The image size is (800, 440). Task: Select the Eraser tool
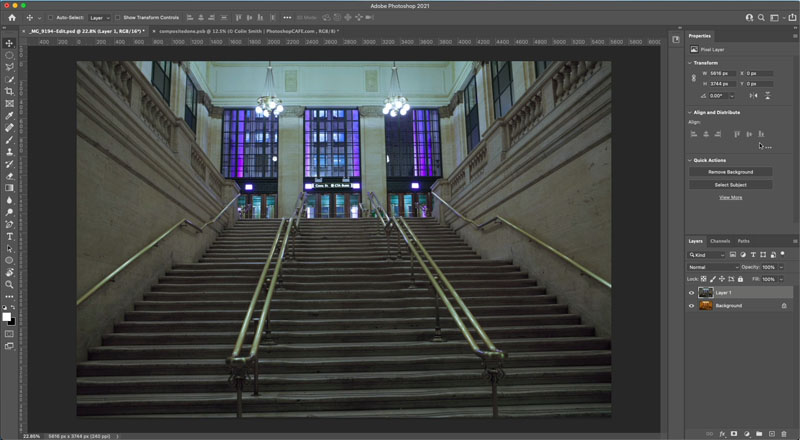pyautogui.click(x=9, y=176)
